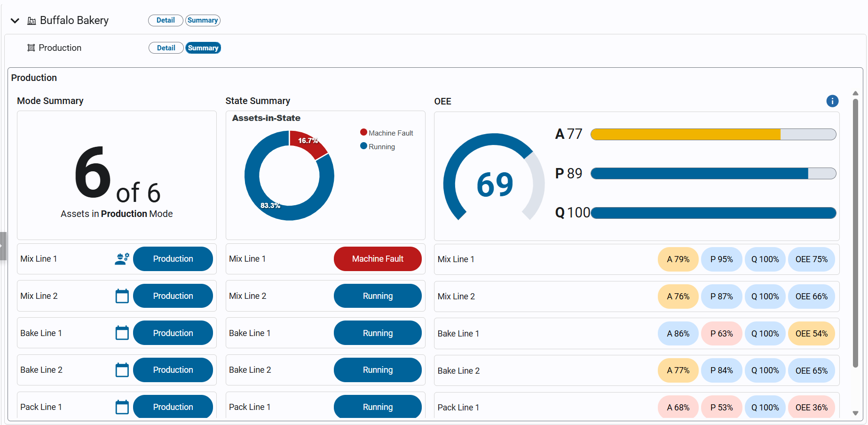Viewport: 868px width, 425px height.
Task: Switch Production to Detail view
Action: point(166,48)
